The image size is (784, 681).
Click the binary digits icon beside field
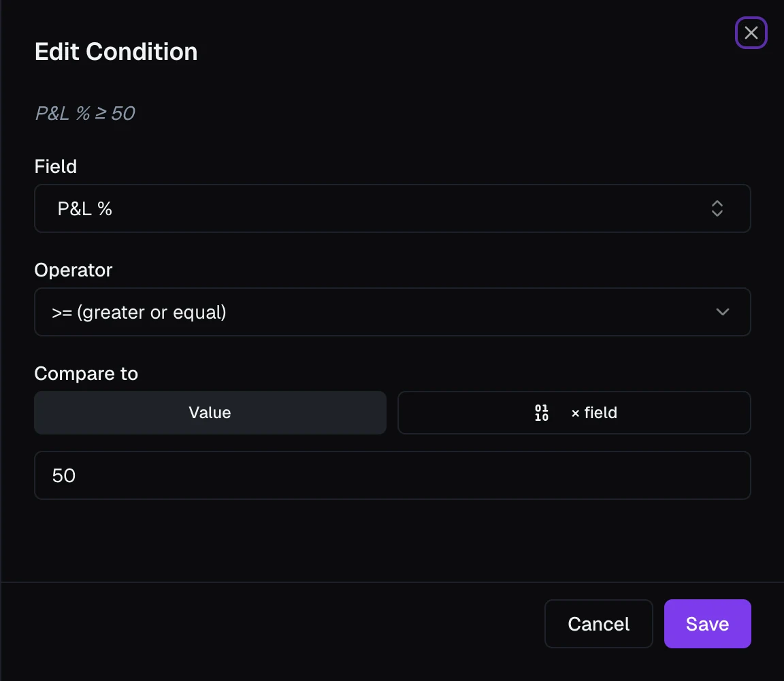point(542,413)
